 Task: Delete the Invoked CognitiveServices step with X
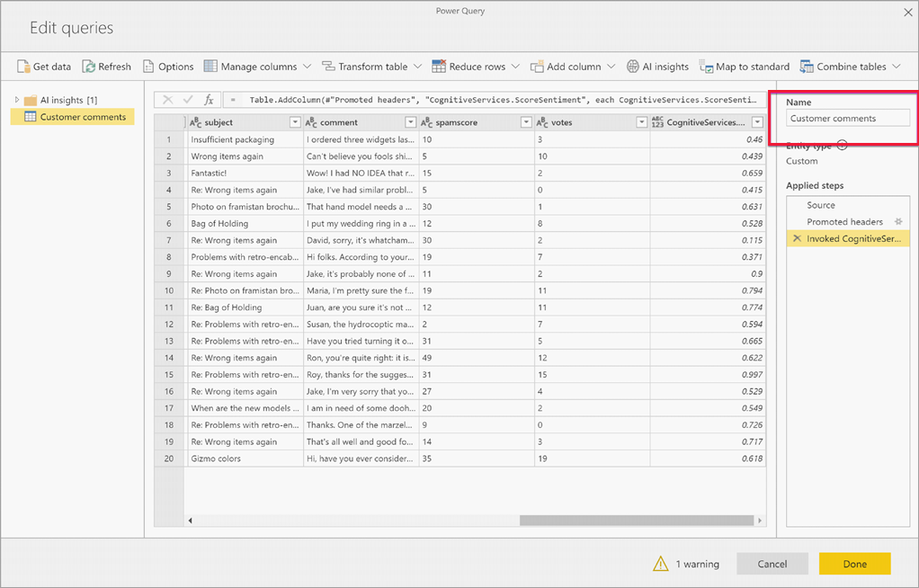click(797, 238)
